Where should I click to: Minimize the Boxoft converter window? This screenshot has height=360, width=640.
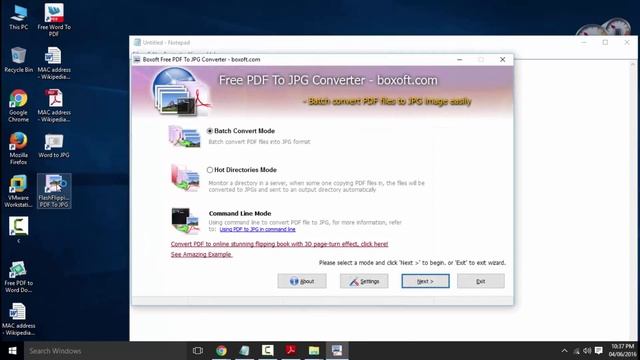460,60
